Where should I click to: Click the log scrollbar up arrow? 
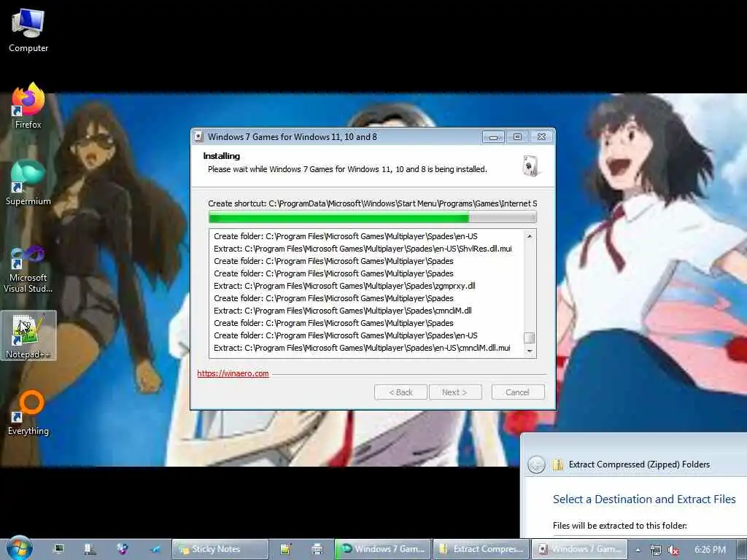(530, 236)
